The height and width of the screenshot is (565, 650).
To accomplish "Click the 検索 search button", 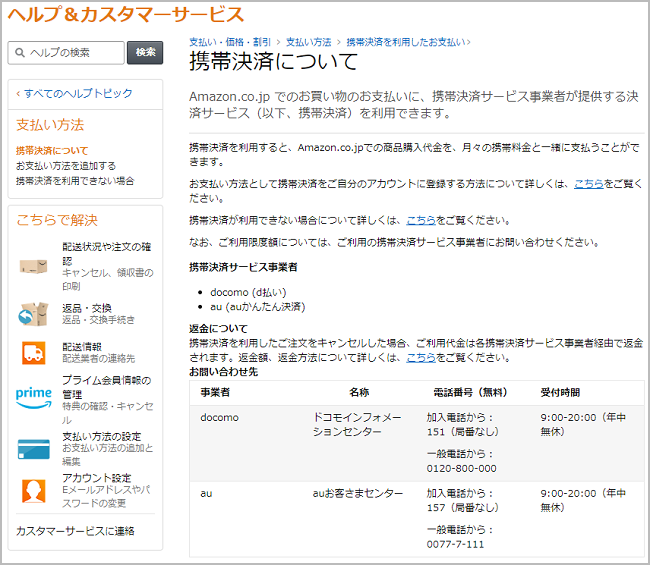I will (x=145, y=52).
